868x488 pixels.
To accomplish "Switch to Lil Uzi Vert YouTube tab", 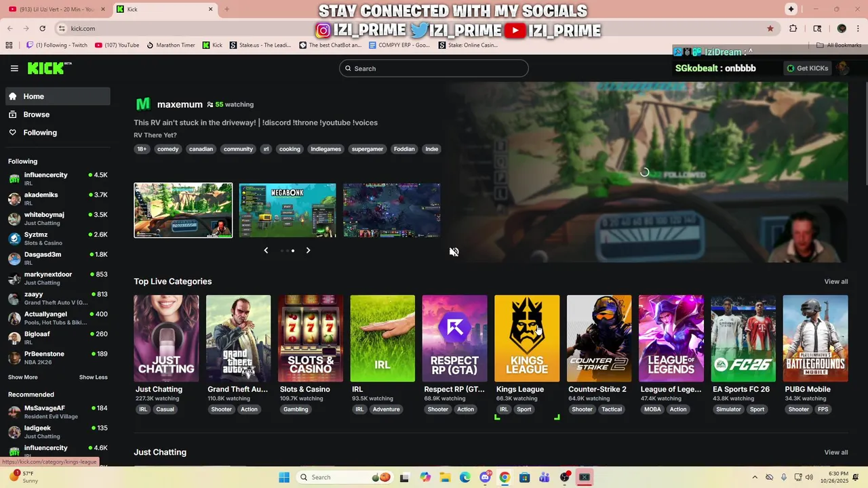I will [x=57, y=9].
